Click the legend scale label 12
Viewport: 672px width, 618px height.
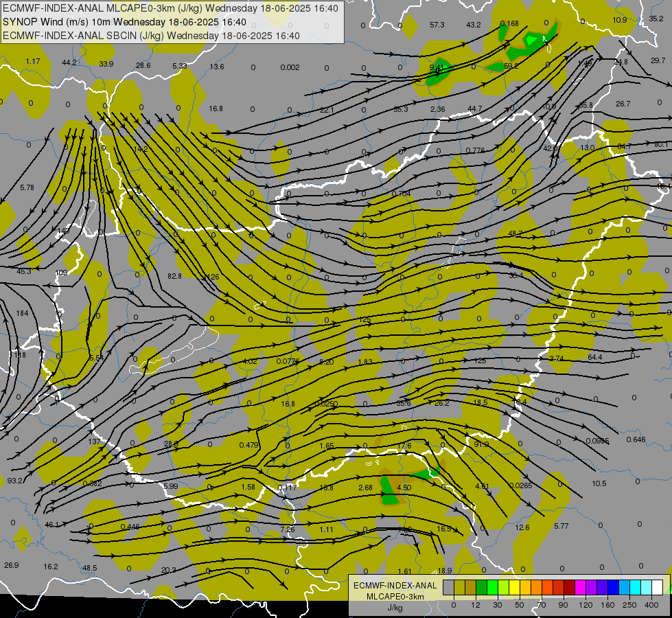475,605
